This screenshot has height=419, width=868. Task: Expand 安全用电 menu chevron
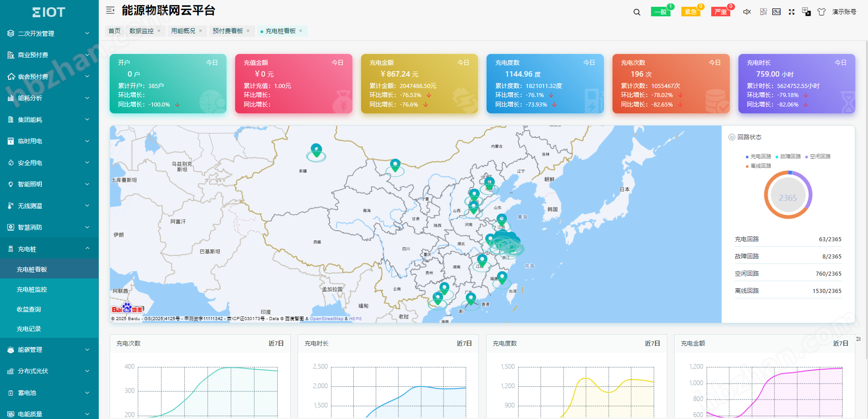[87, 162]
